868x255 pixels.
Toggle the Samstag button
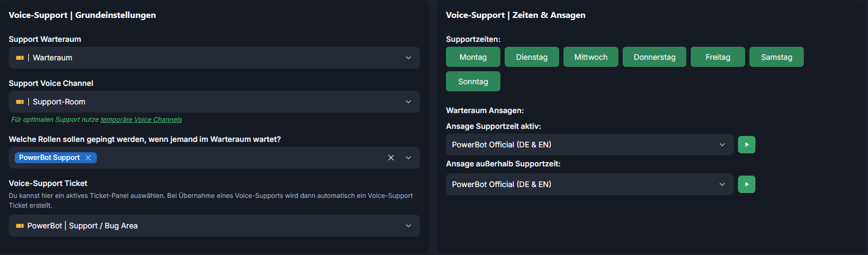776,57
